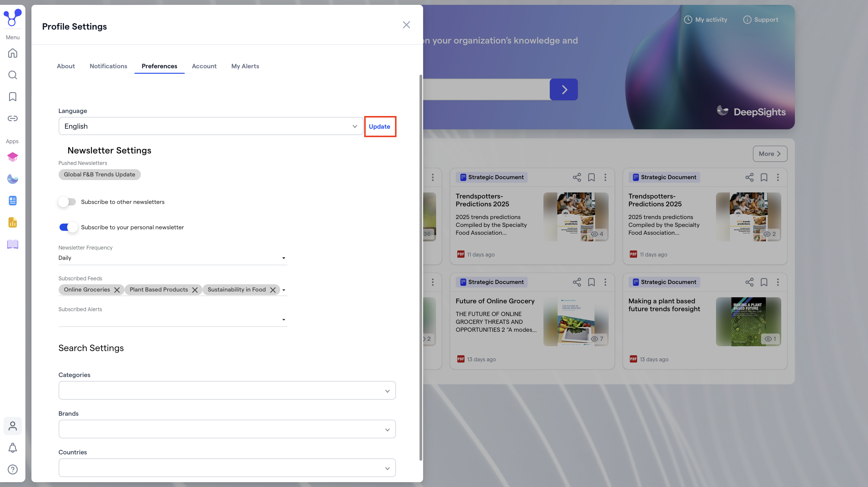Open the Language dropdown showing English

(211, 126)
